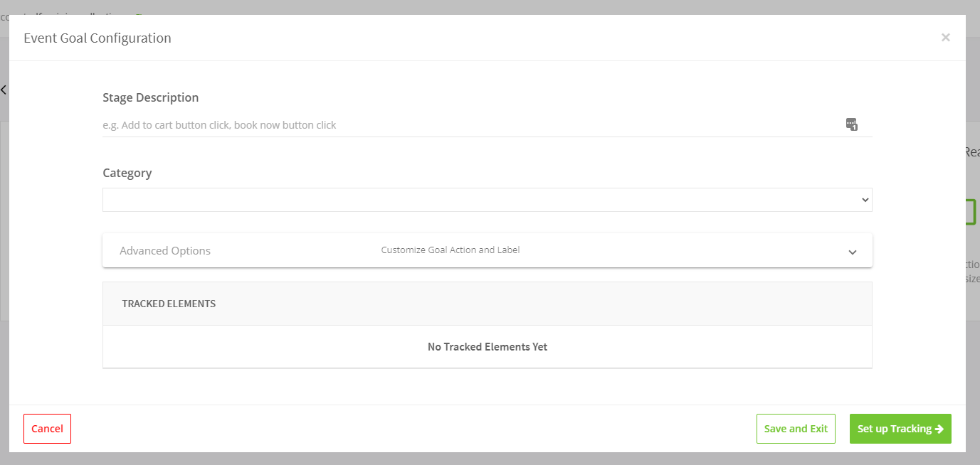Click inside the empty Category select box
The height and width of the screenshot is (465, 980).
click(477, 200)
